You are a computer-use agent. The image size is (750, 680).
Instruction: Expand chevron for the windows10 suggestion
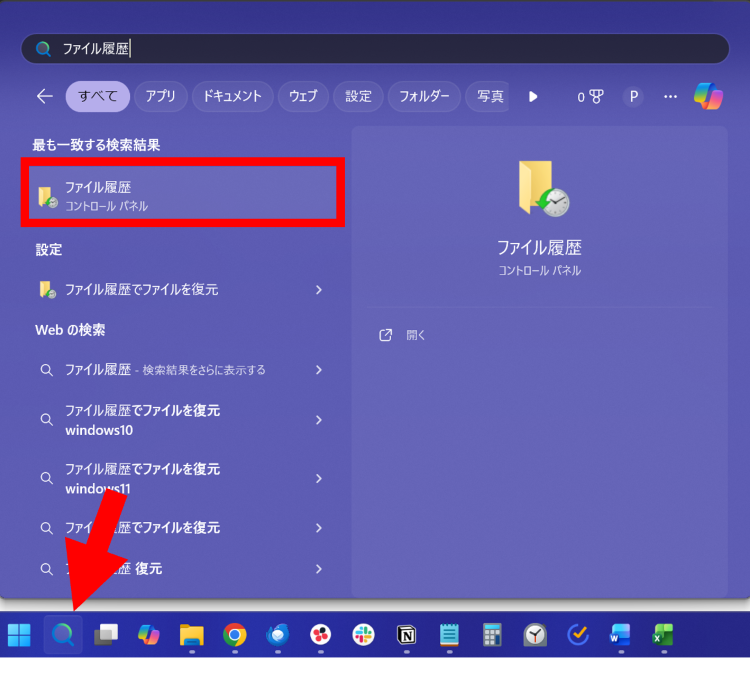point(319,420)
